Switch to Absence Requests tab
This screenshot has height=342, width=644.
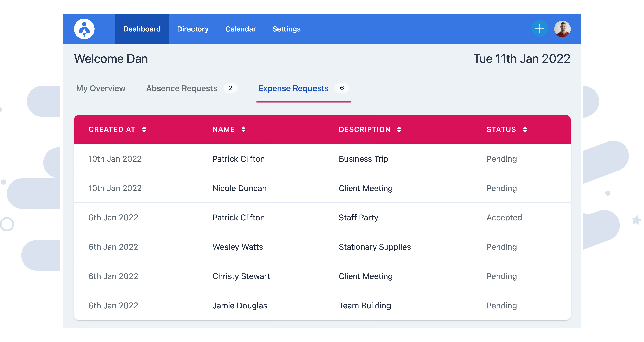click(x=182, y=88)
